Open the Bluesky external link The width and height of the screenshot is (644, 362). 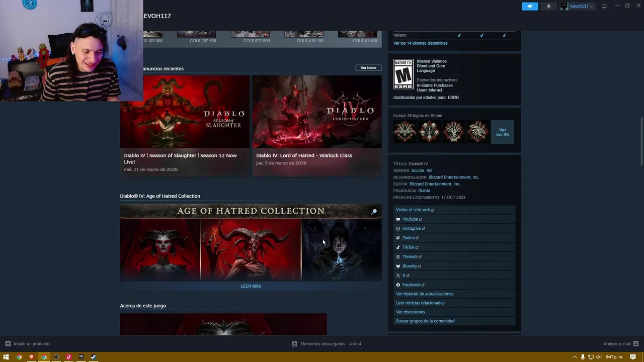(x=412, y=266)
